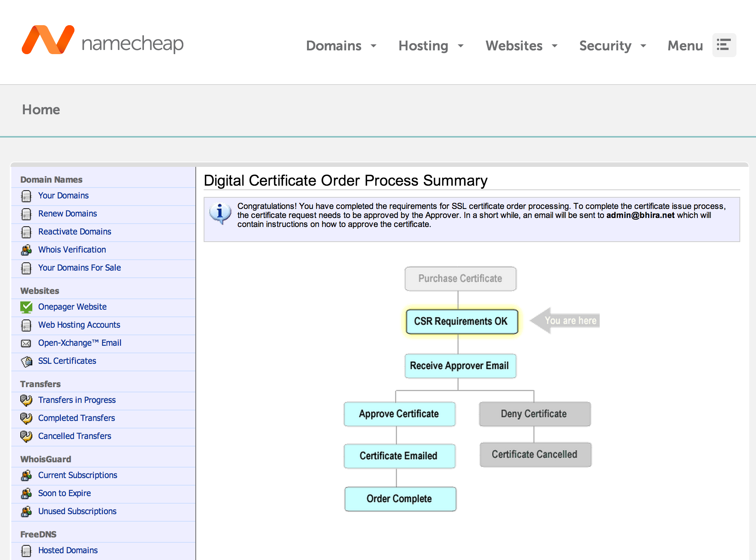
Task: Go to the Home breadcrumb
Action: [41, 109]
